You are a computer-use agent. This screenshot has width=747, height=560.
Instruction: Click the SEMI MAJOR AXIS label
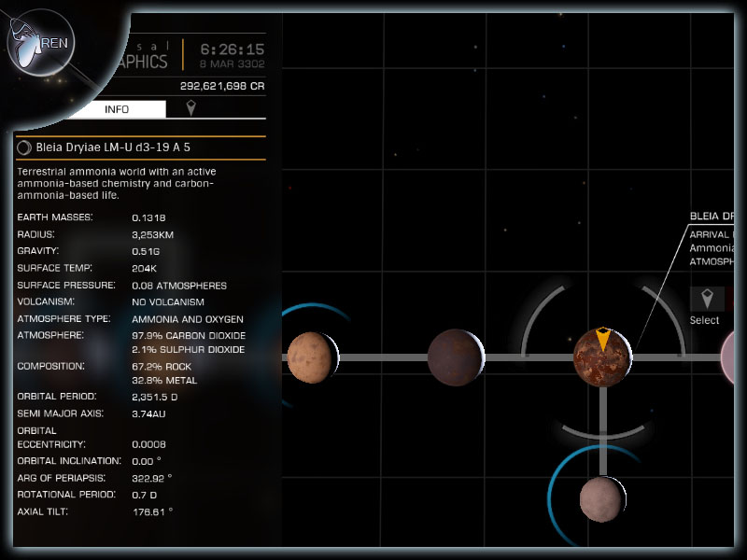tap(60, 413)
